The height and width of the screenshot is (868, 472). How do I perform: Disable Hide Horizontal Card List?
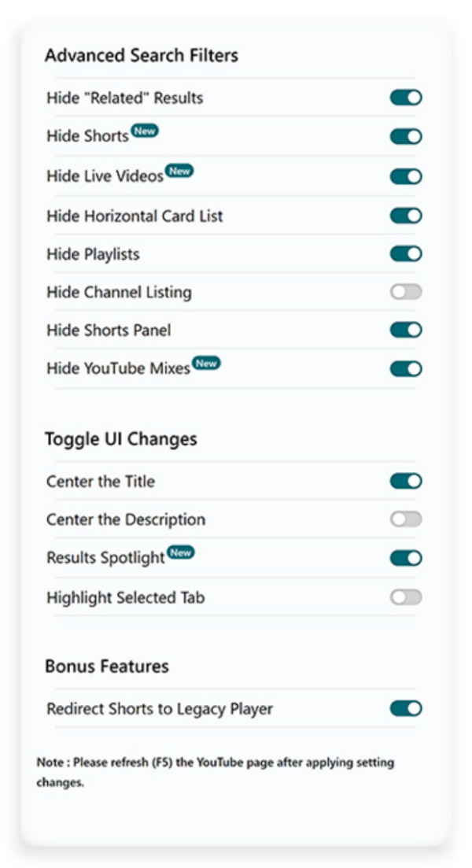click(404, 215)
